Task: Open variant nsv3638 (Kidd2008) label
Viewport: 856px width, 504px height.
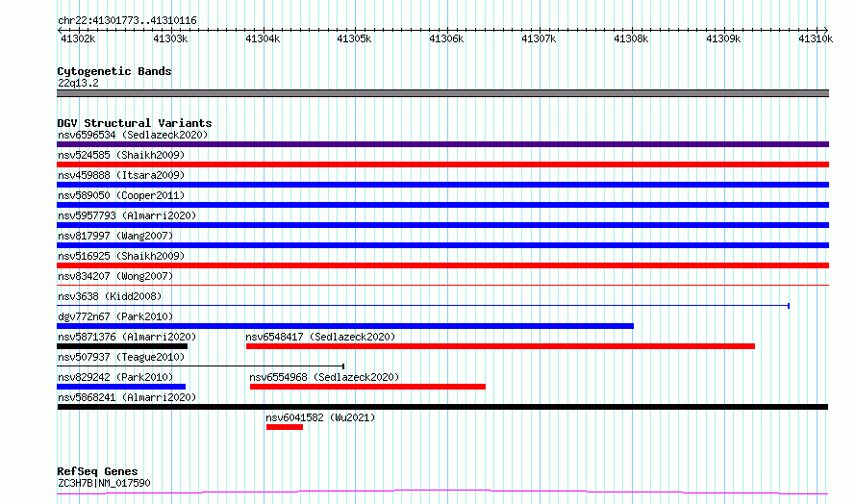Action: point(110,296)
